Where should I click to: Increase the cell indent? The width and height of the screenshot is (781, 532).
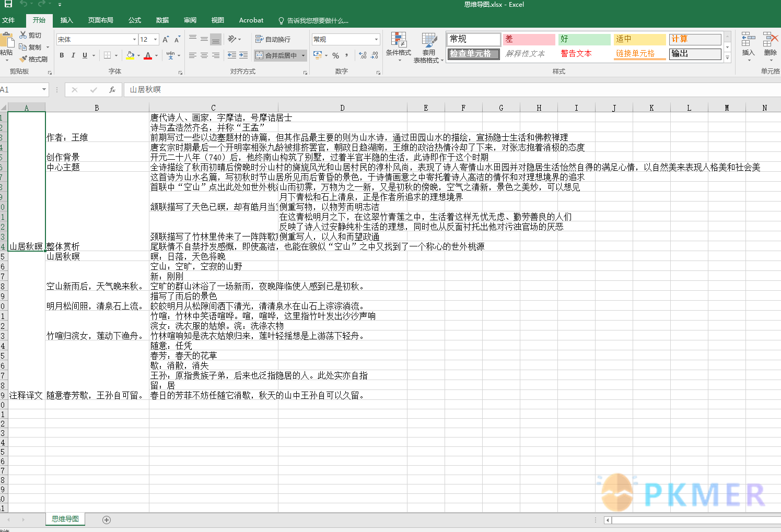point(244,55)
